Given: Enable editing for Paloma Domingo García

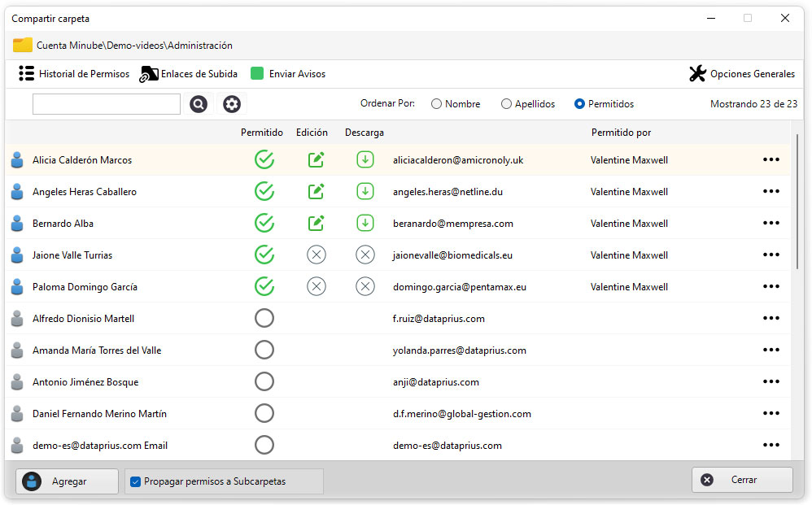Looking at the screenshot, I should click(x=317, y=286).
